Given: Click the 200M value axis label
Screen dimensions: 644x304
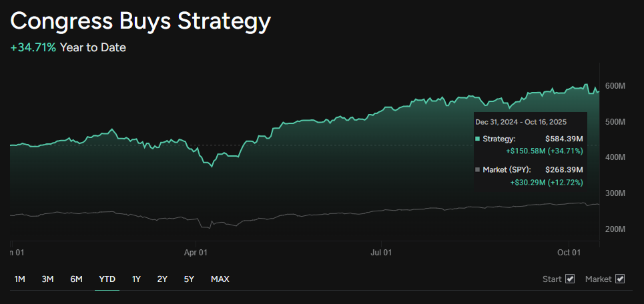Looking at the screenshot, I should tap(614, 229).
